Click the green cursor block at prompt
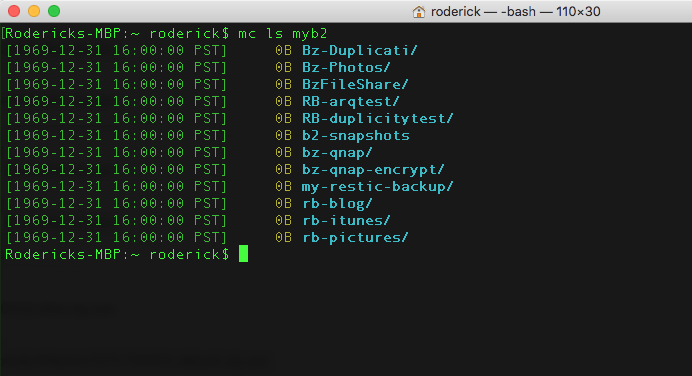The height and width of the screenshot is (376, 692). tap(243, 254)
